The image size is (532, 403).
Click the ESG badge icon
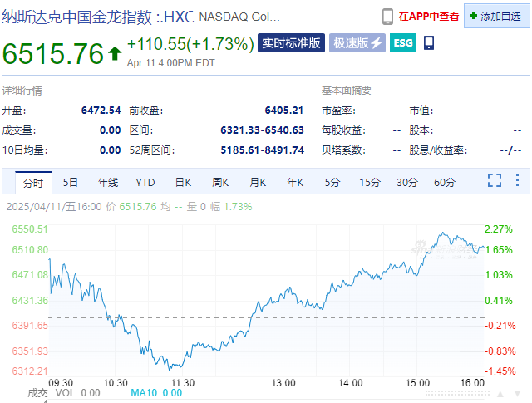[402, 43]
